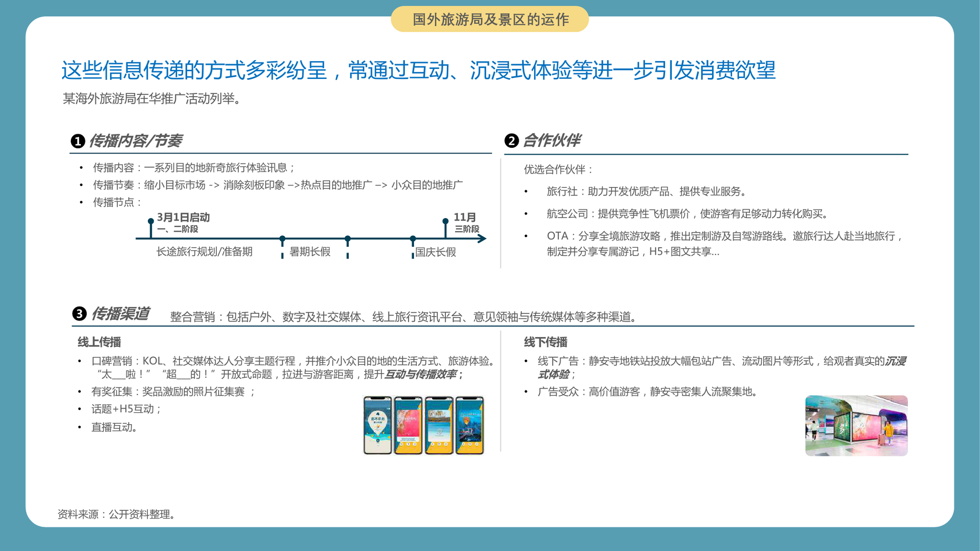Click the 广告受众 bullet
This screenshot has width=980, height=551.
(648, 392)
